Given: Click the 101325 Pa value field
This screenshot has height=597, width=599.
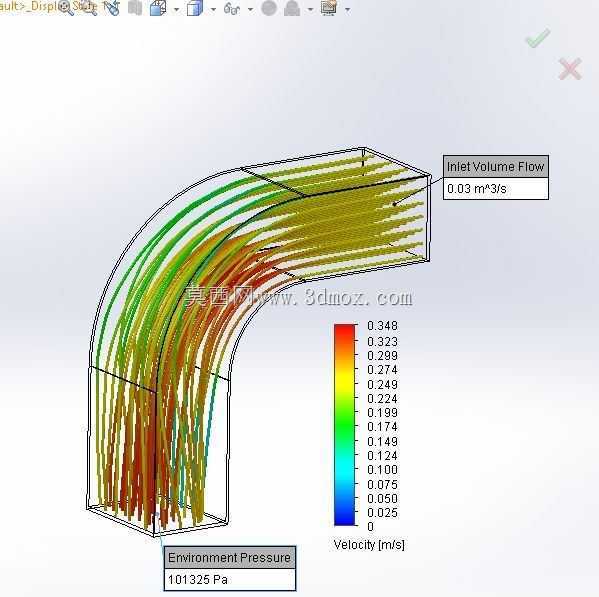Looking at the screenshot, I should 230,580.
